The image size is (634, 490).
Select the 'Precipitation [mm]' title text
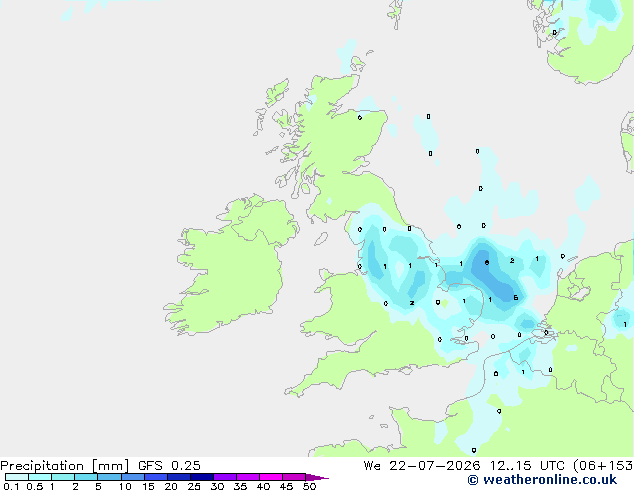[x=64, y=466]
